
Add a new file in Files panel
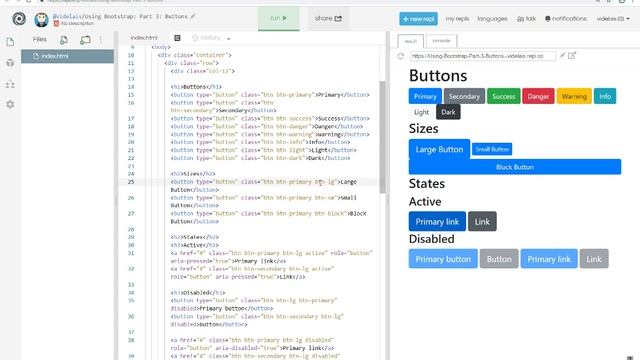[x=64, y=40]
